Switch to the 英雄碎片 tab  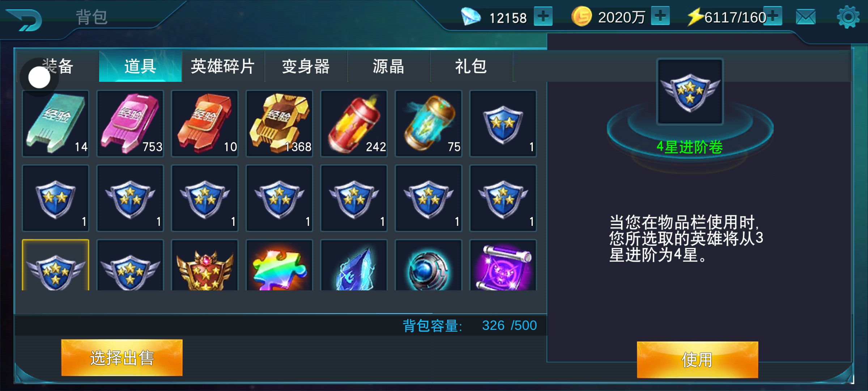[x=223, y=66]
